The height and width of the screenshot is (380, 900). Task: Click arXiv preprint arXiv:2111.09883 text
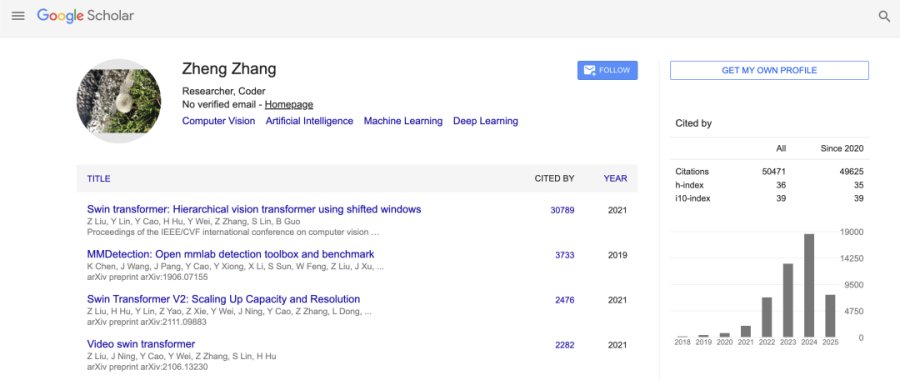[147, 322]
